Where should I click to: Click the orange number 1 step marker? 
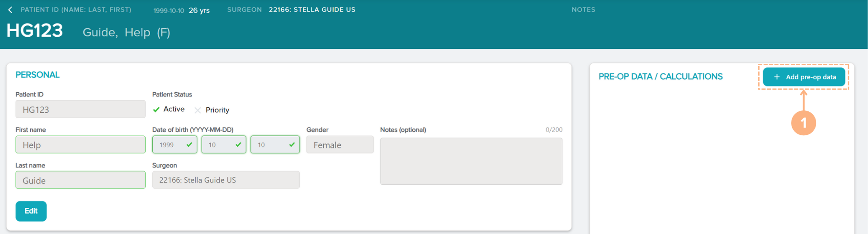(x=803, y=123)
